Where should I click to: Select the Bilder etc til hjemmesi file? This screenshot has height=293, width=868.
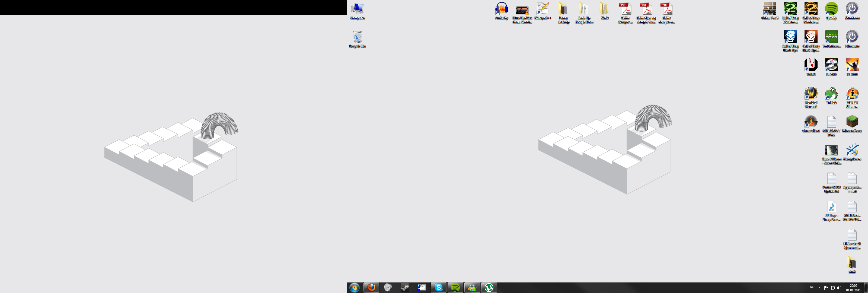(852, 239)
